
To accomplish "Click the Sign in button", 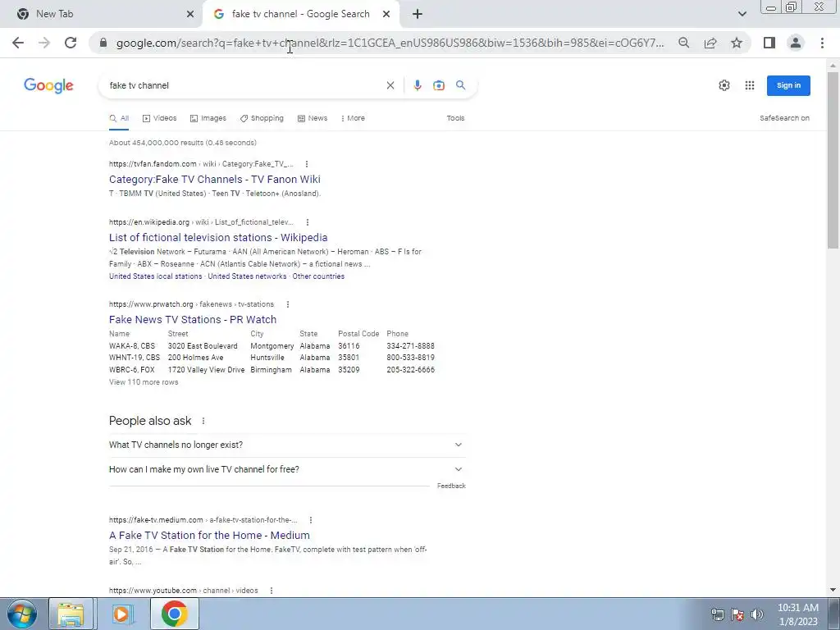I will (x=788, y=85).
